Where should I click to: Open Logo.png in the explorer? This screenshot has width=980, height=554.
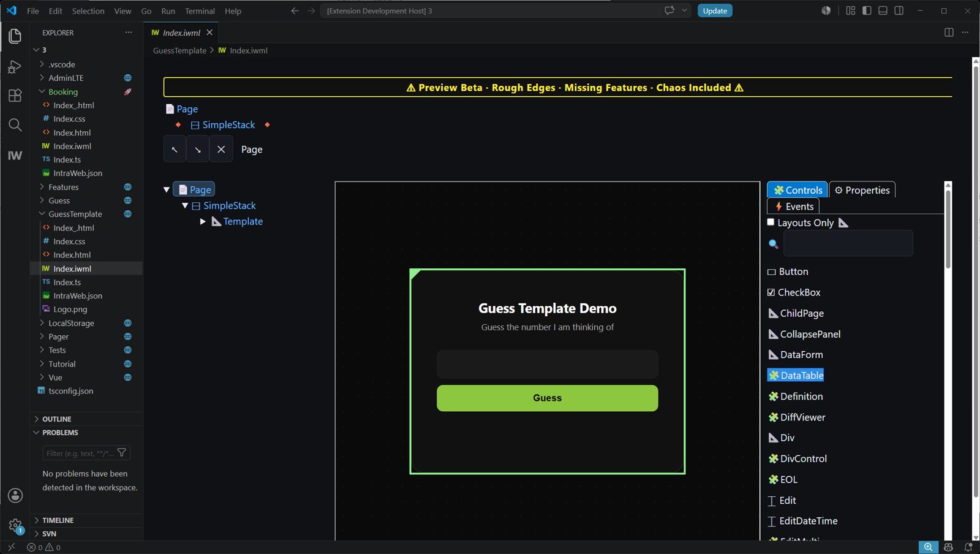click(x=70, y=309)
